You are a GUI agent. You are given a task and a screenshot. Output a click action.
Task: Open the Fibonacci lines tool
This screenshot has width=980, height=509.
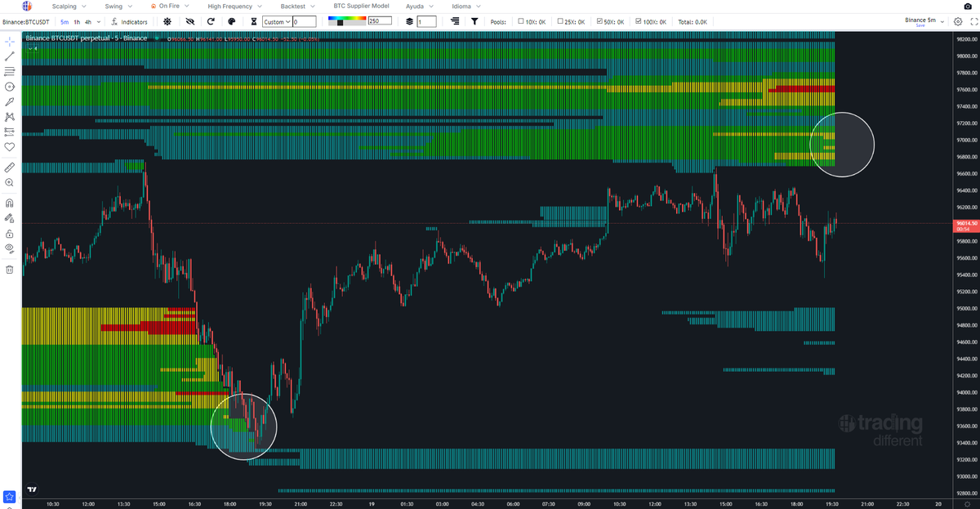10,71
